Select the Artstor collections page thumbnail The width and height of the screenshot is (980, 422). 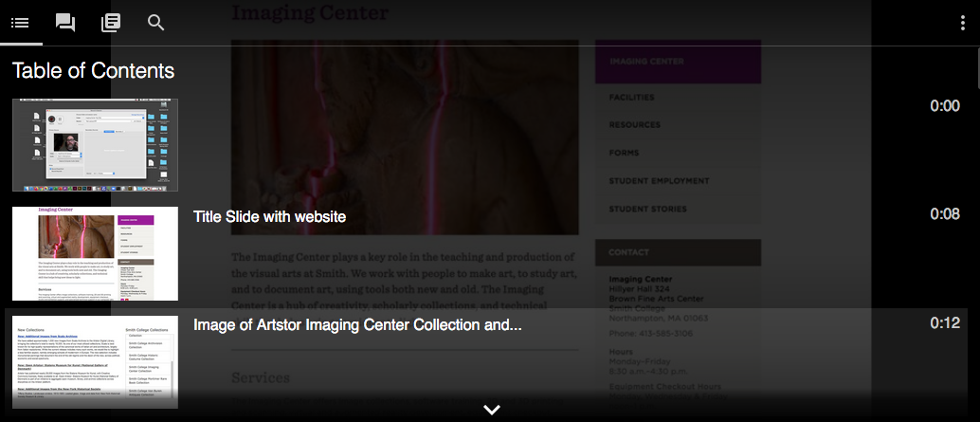(x=95, y=362)
